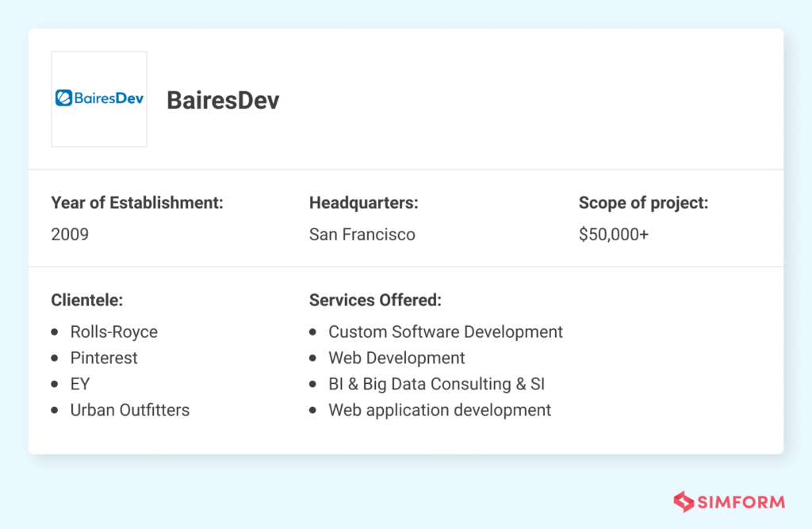Click the bullet beside Custom Software Development
Viewport: 812px width, 529px height.
[x=312, y=332]
